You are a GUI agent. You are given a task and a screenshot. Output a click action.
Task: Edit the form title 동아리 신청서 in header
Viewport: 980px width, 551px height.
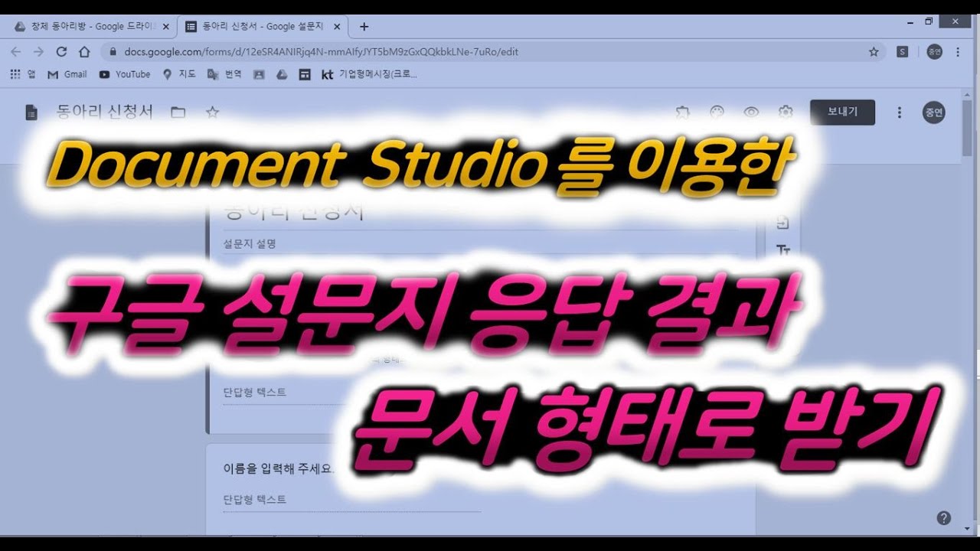pos(105,112)
